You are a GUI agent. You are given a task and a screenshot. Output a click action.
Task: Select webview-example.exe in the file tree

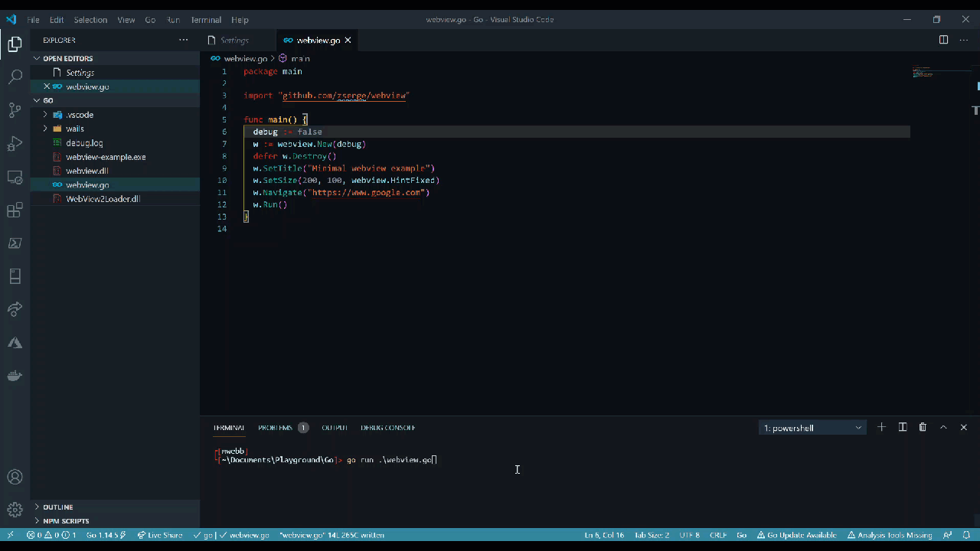tap(115, 157)
